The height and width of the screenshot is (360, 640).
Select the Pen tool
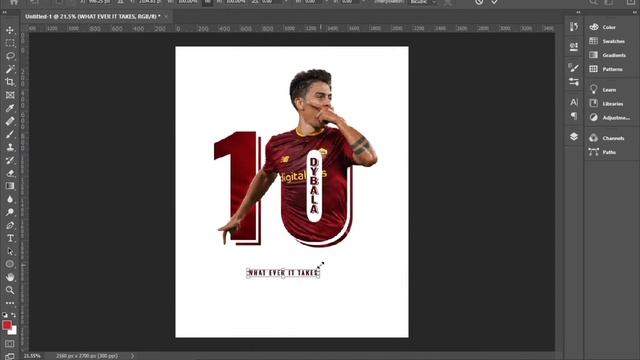tap(10, 225)
